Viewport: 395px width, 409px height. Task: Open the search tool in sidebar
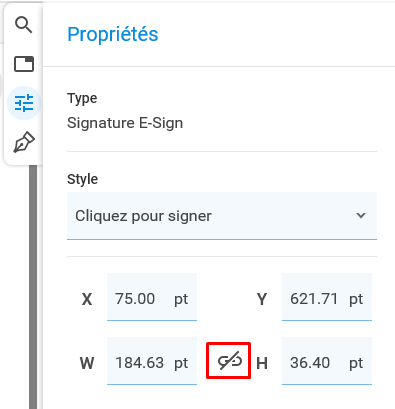coord(24,25)
